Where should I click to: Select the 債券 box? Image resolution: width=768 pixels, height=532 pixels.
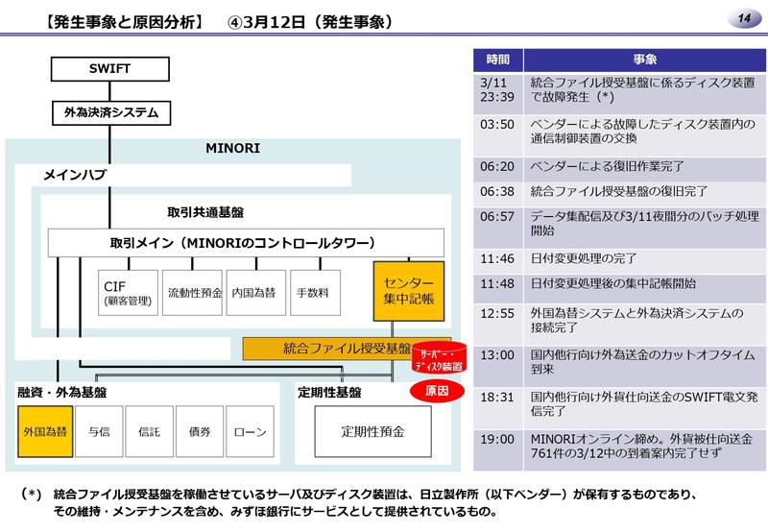click(x=200, y=431)
